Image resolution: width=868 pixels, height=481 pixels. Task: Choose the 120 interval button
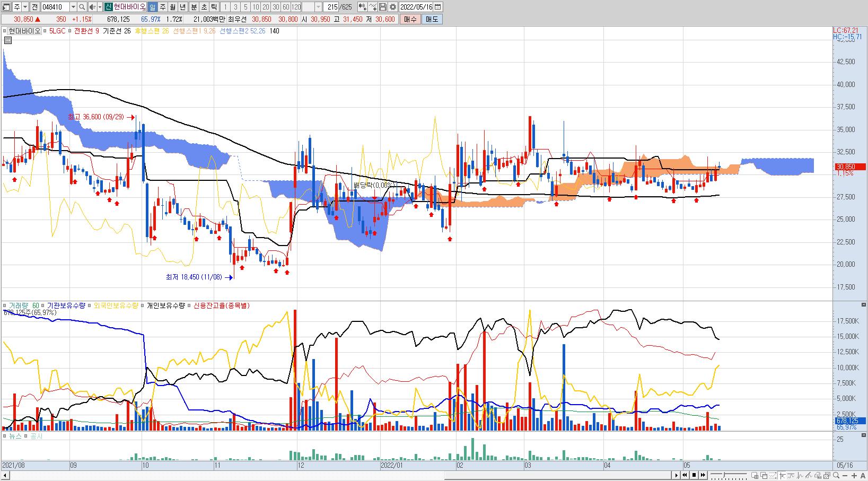tap(296, 7)
